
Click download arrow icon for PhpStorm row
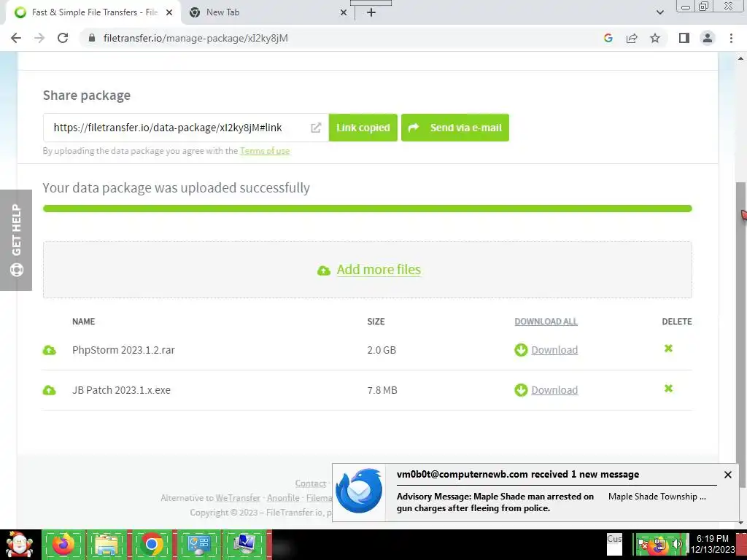pyautogui.click(x=521, y=350)
